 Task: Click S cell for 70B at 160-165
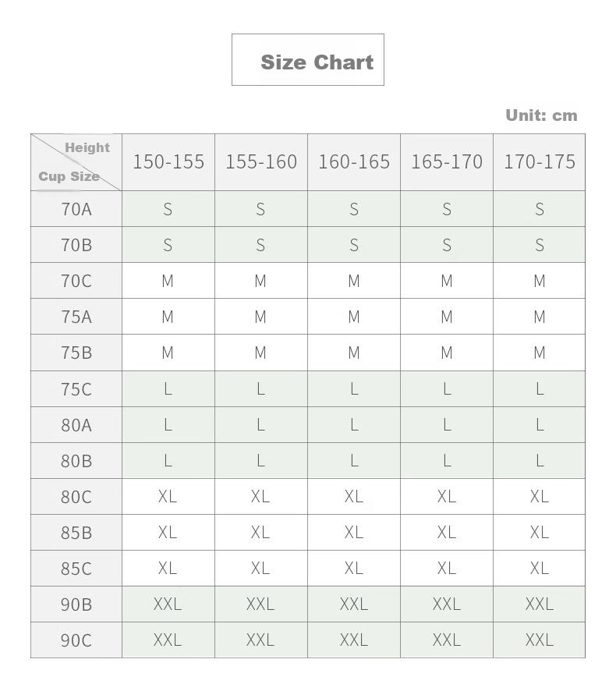(354, 245)
